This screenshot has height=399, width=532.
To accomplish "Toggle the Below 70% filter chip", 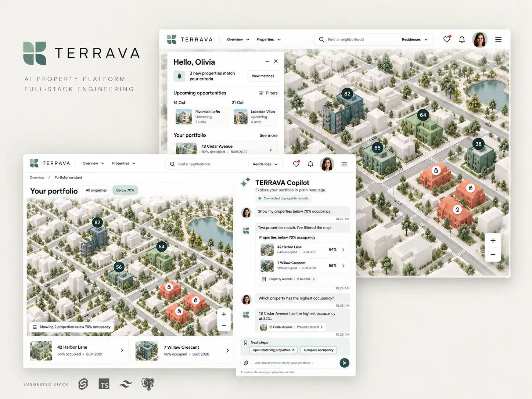I will (125, 190).
